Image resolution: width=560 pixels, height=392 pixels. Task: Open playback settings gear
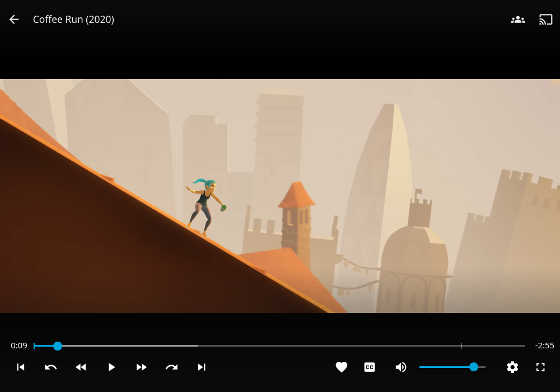tap(512, 367)
